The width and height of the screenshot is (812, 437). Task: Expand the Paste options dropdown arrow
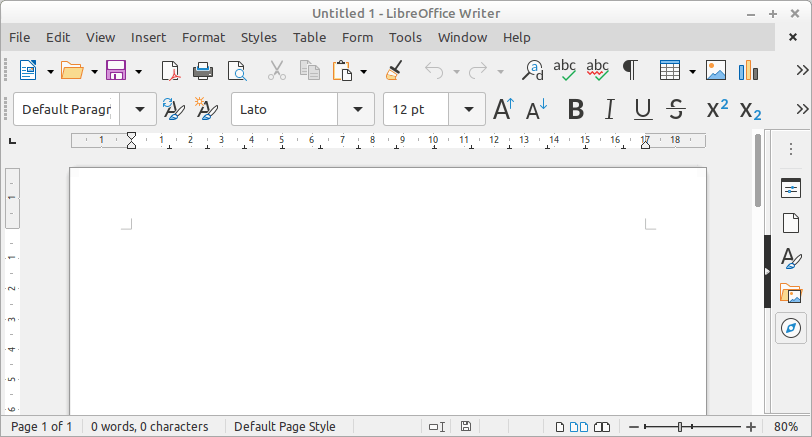[364, 71]
